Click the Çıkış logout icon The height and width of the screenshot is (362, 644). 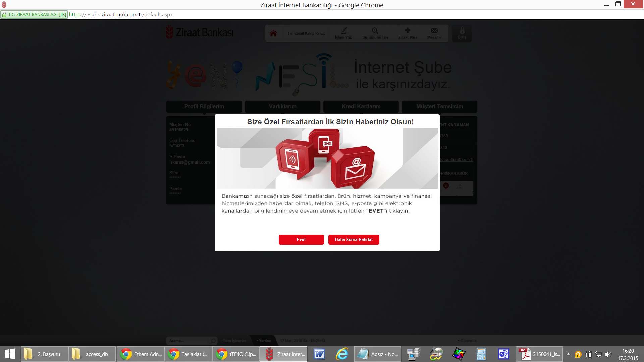462,33
